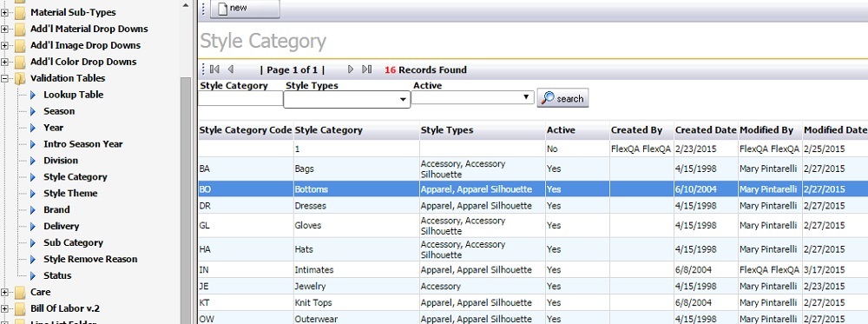Click the Style Category filter field
The image size is (868, 324).
click(240, 98)
